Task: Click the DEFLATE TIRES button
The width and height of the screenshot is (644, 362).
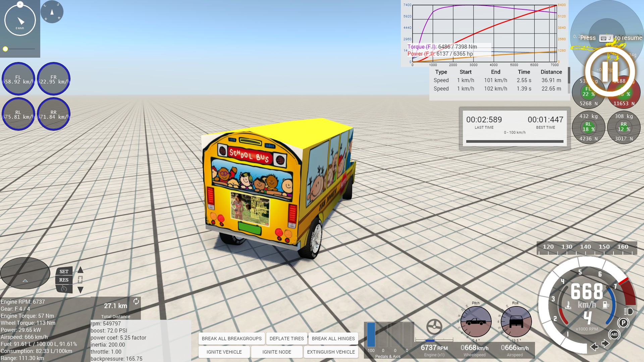Action: 287,339
